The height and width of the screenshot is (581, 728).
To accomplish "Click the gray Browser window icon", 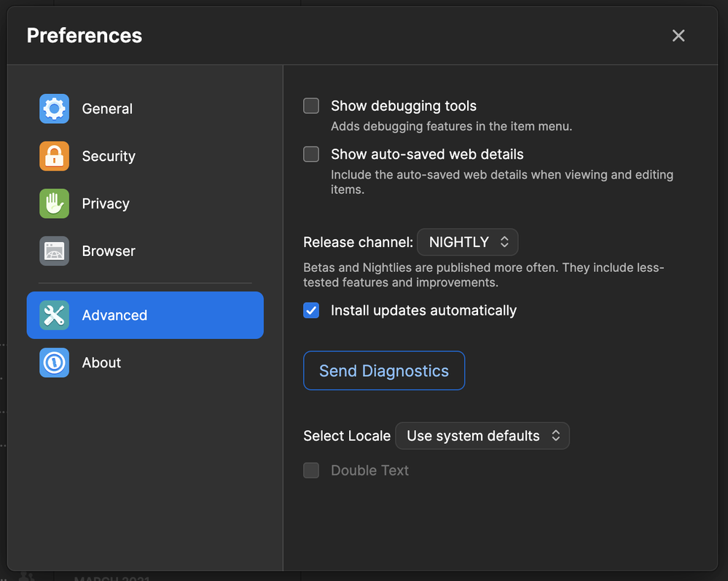I will click(x=54, y=251).
